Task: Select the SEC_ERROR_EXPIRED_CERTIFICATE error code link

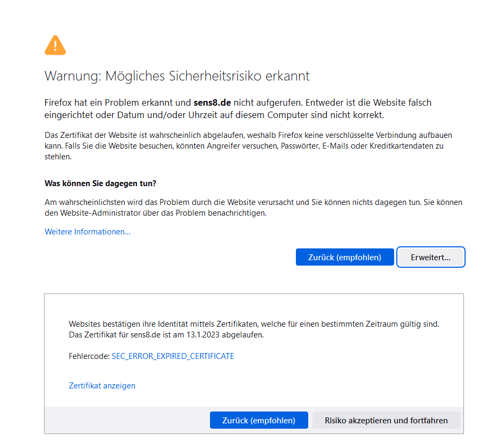Action: click(172, 356)
